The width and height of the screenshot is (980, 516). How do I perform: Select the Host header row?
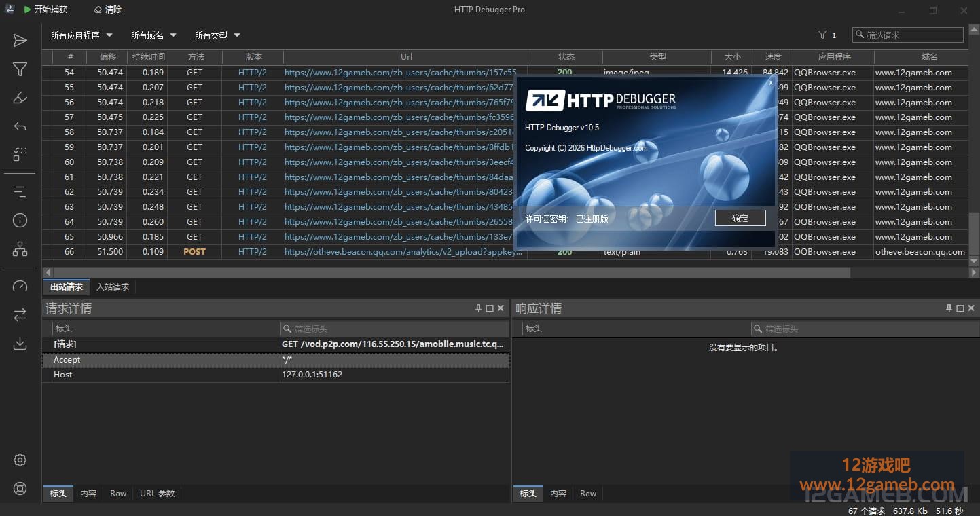pos(276,375)
